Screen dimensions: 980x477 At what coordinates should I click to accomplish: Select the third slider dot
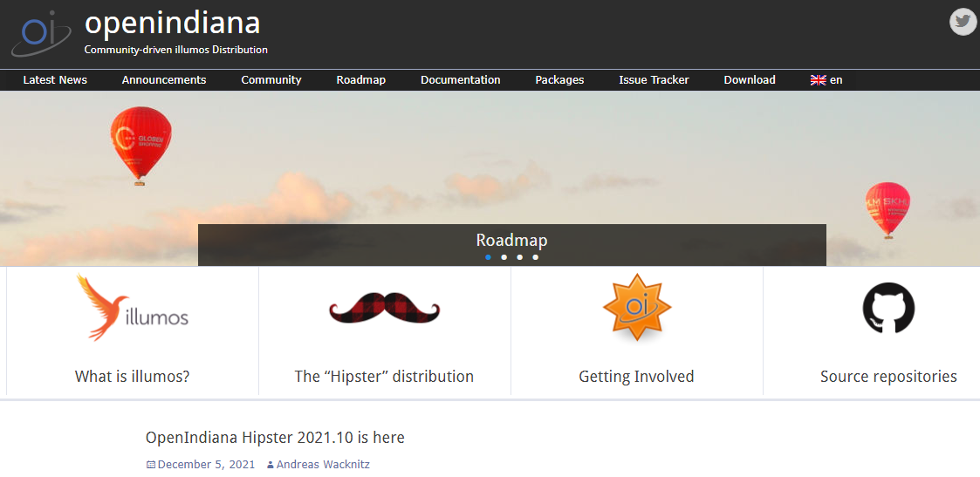coord(519,257)
